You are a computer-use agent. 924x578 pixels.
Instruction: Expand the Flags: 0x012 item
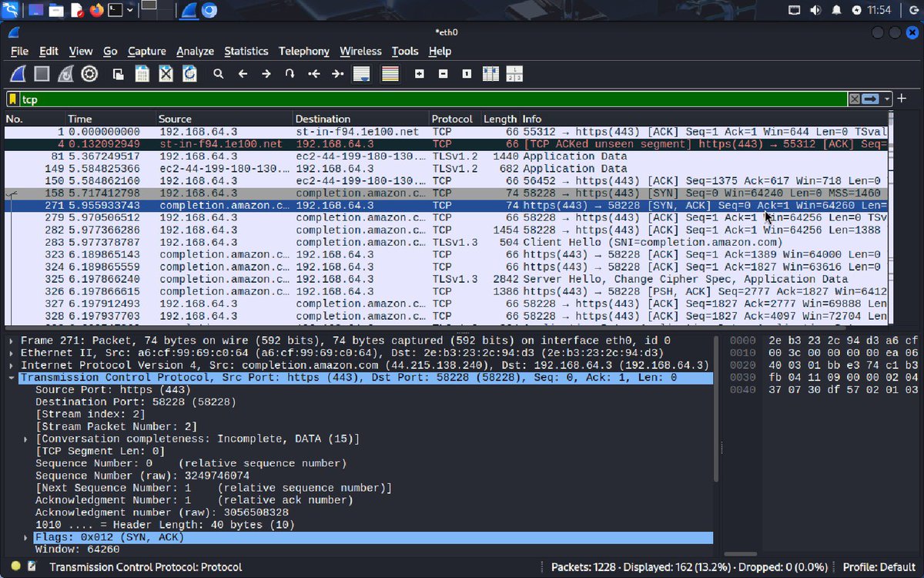(26, 537)
